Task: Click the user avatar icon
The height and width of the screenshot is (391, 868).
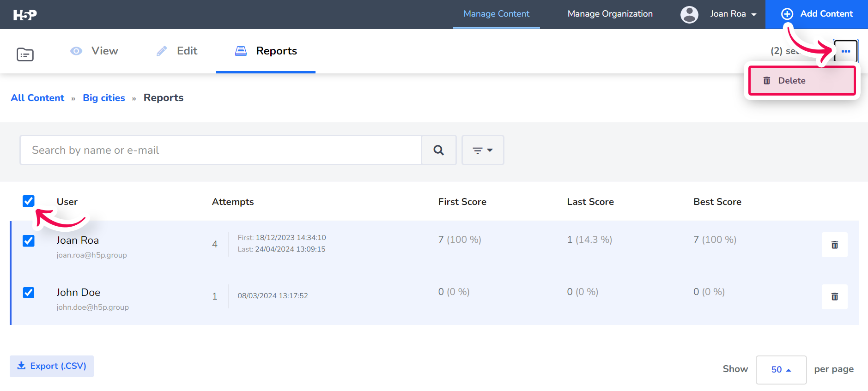Action: click(x=689, y=14)
